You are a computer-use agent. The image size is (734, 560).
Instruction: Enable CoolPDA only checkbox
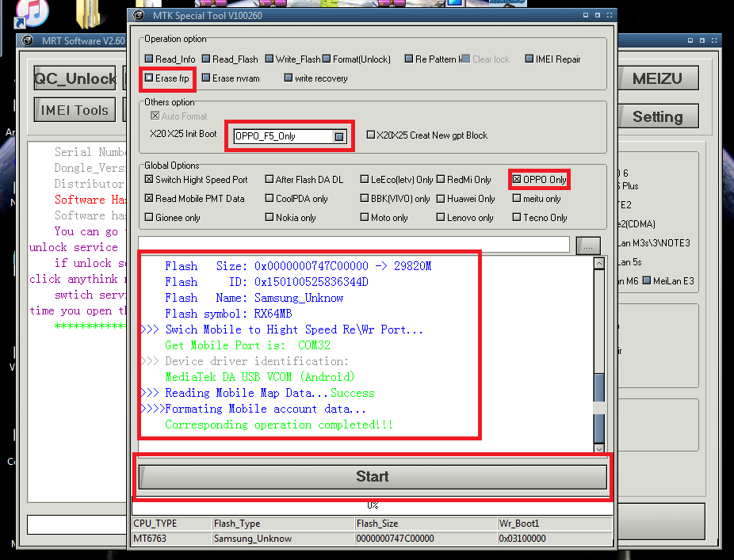pos(270,198)
